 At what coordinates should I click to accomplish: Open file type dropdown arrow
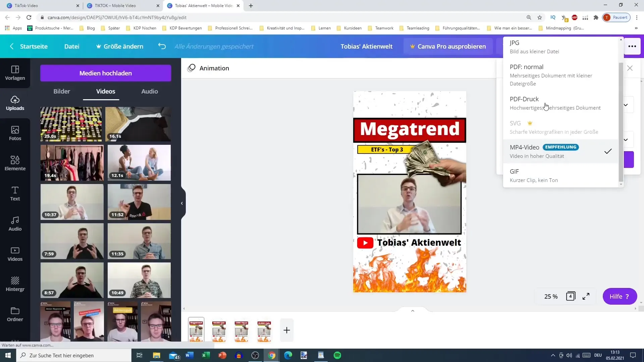point(626,105)
